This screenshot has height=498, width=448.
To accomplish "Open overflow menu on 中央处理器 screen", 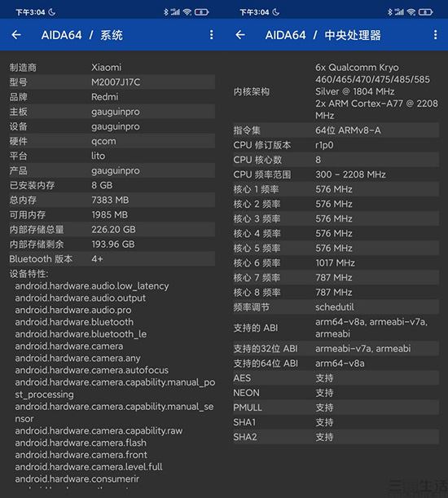I will coord(435,34).
